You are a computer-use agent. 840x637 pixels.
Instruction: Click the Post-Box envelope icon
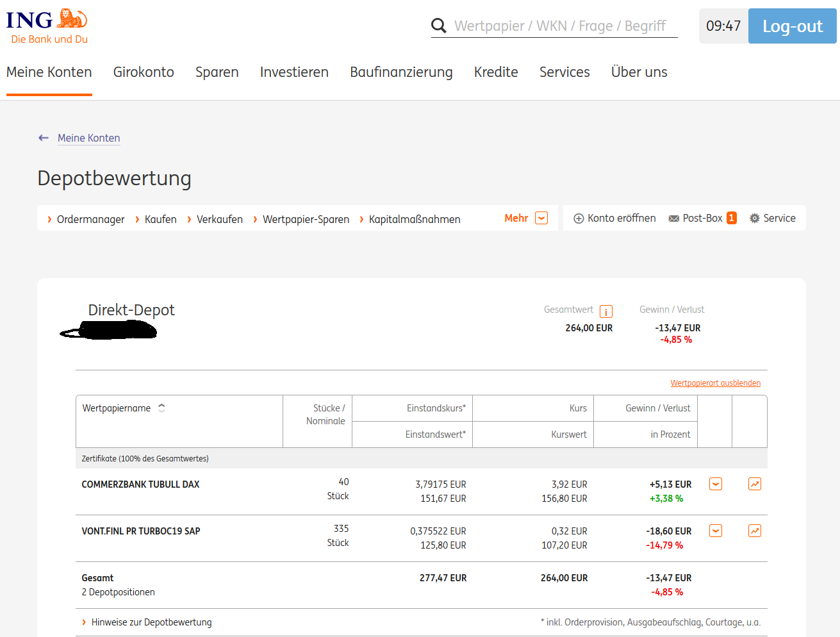pyautogui.click(x=674, y=219)
